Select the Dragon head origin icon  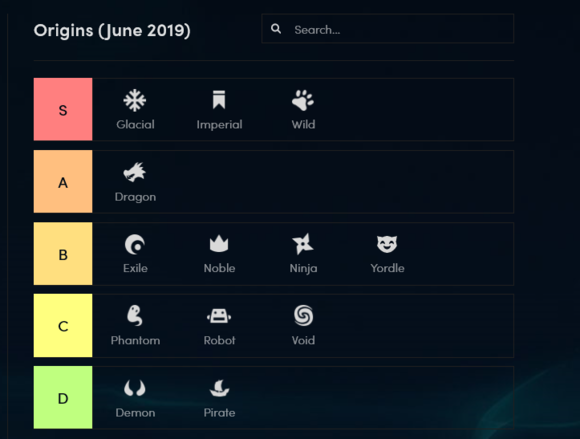point(135,172)
